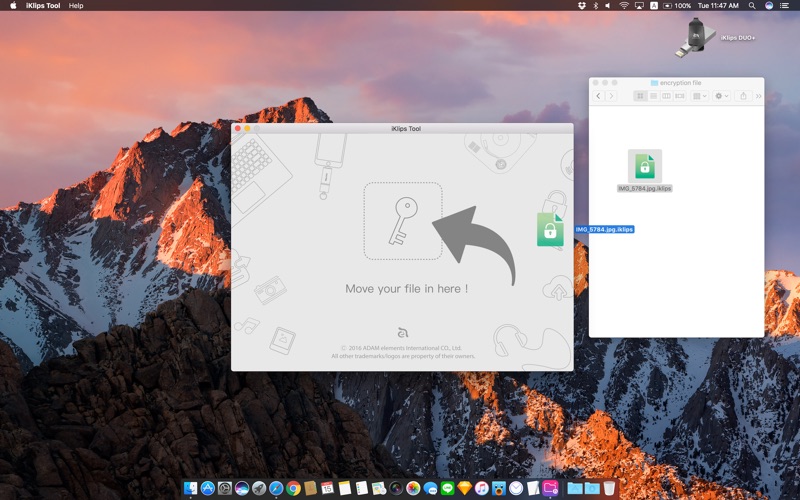Open App Store from the Dock
The width and height of the screenshot is (800, 500).
(208, 488)
